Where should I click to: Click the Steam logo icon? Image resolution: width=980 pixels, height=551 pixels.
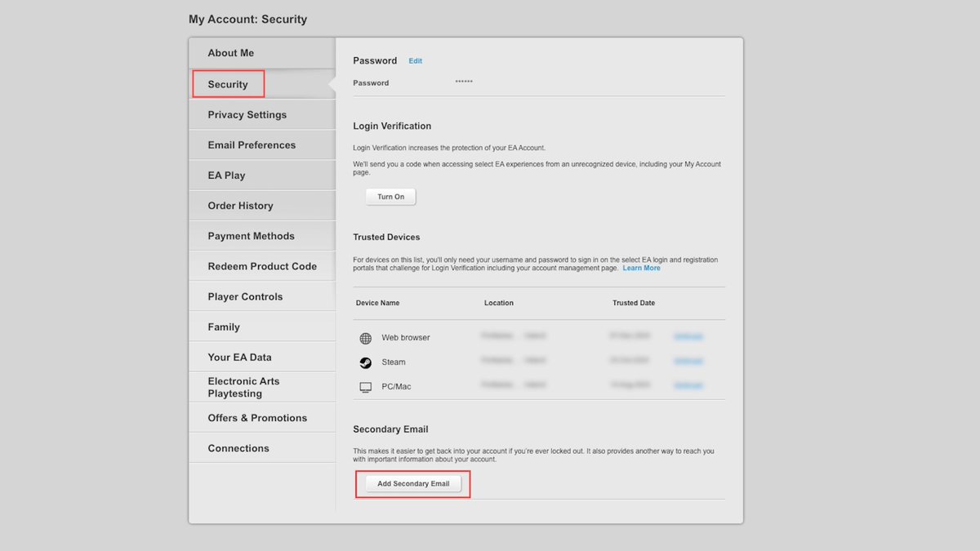365,362
